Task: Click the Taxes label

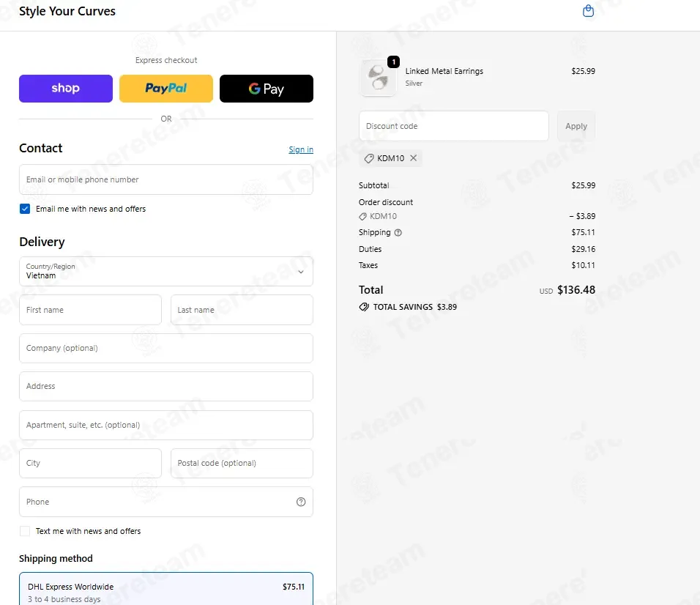Action: point(368,265)
